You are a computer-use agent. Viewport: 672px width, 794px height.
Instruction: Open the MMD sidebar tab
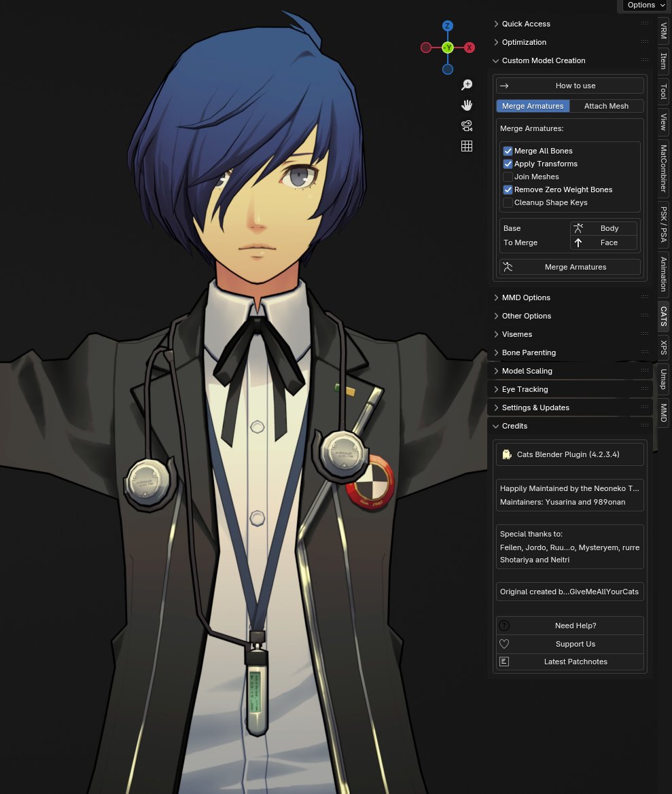(x=663, y=413)
